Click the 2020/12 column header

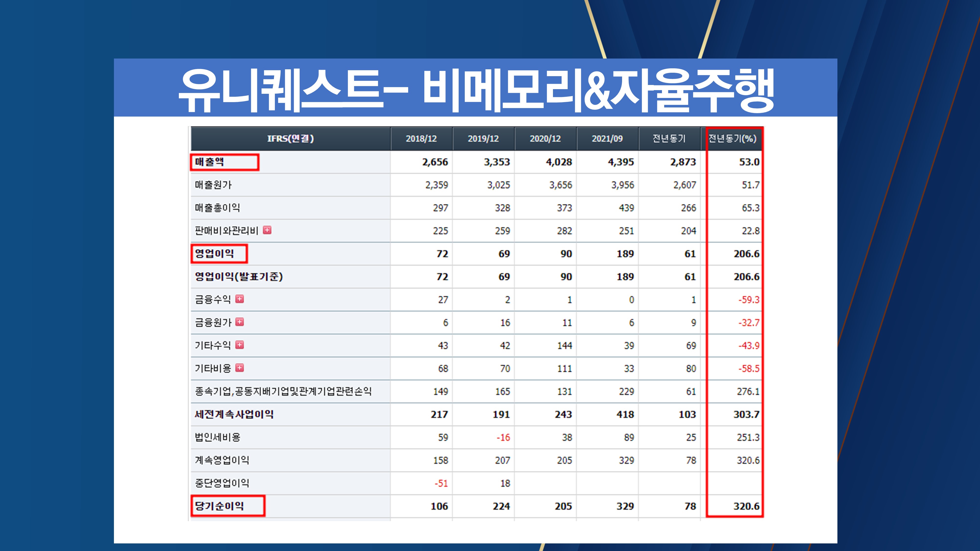[x=545, y=139]
